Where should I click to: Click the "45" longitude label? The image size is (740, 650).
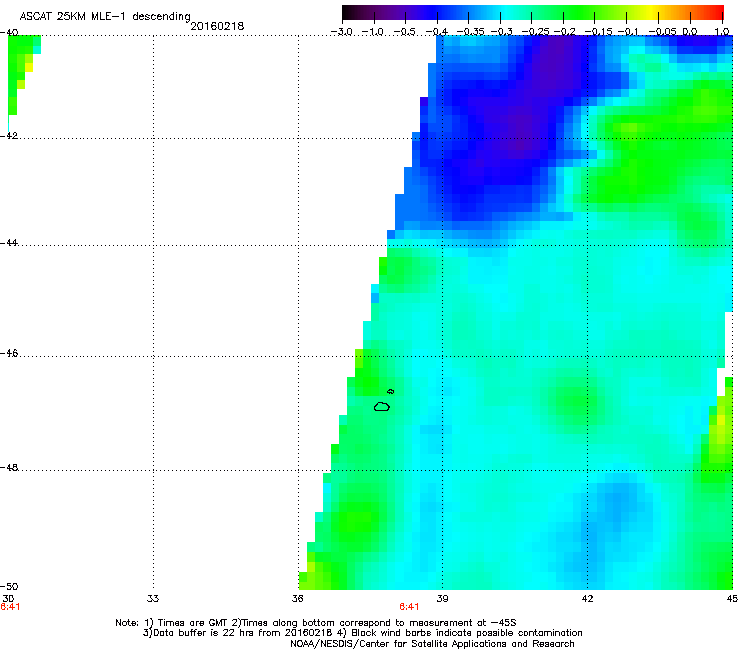[732, 599]
